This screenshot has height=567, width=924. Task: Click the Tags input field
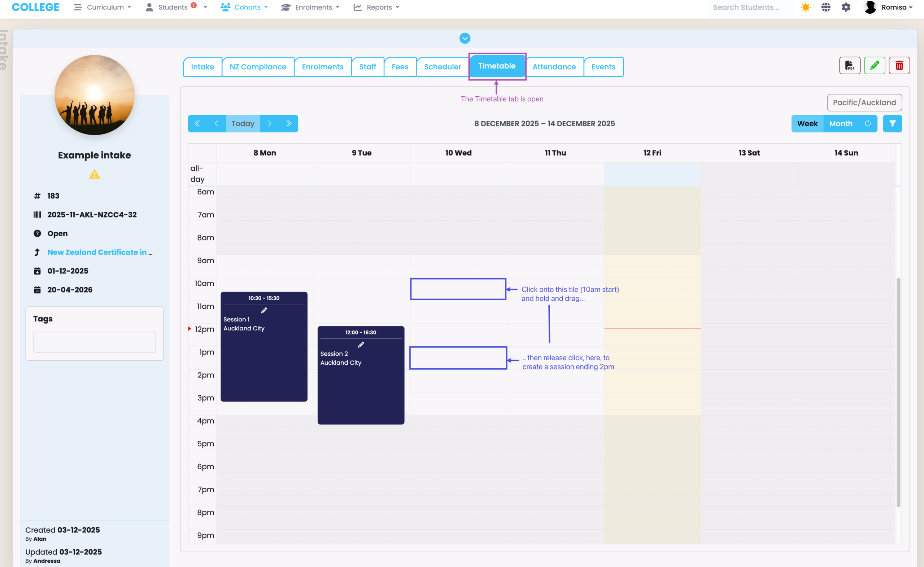(94, 341)
